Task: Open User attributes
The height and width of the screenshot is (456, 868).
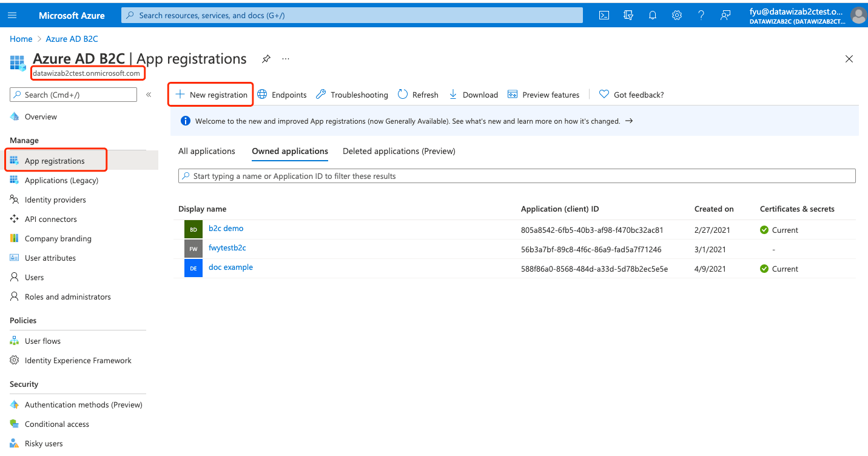Action: click(x=50, y=258)
